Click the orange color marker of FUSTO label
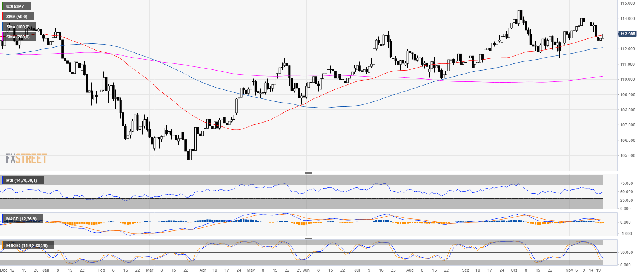 coord(2,246)
